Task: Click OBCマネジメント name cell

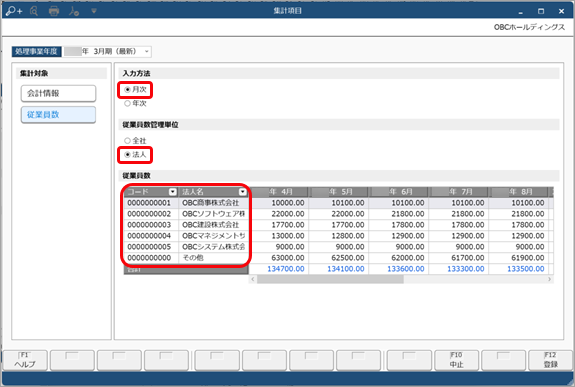Action: [x=213, y=236]
